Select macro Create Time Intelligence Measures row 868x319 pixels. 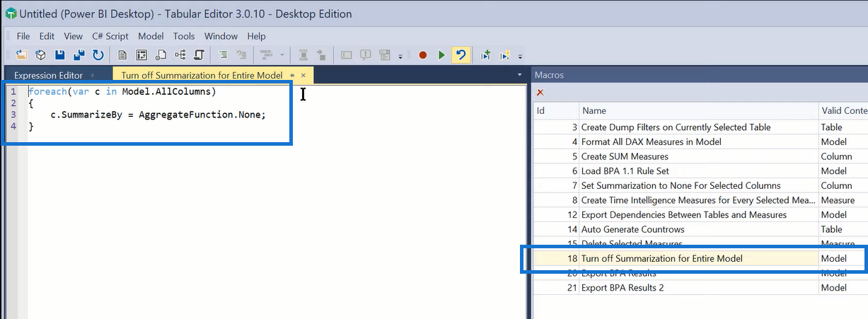click(700, 200)
